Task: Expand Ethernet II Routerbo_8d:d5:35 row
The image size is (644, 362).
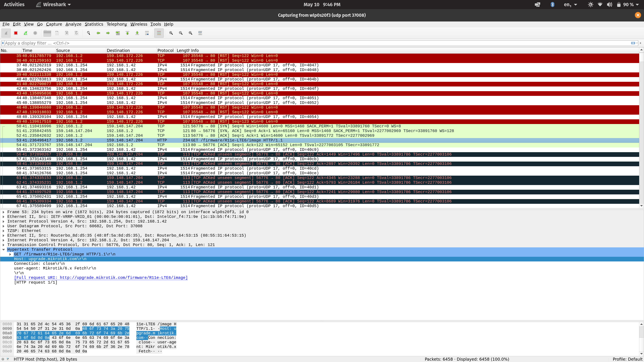Action: click(x=4, y=235)
